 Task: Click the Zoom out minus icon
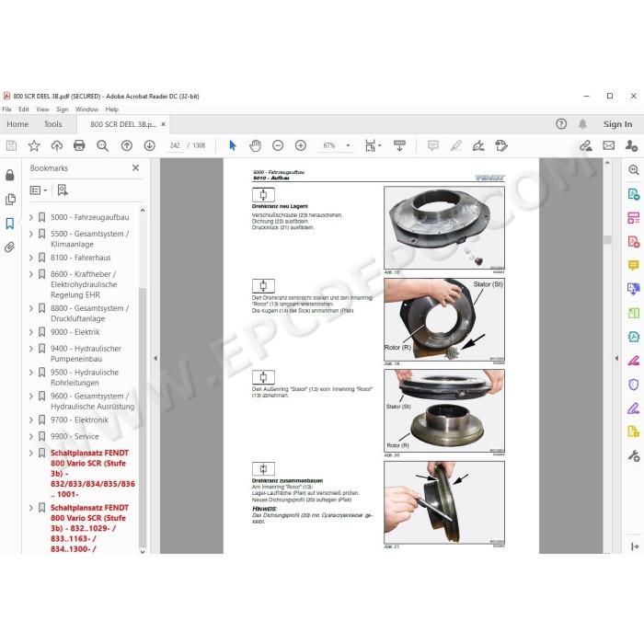pos(278,145)
